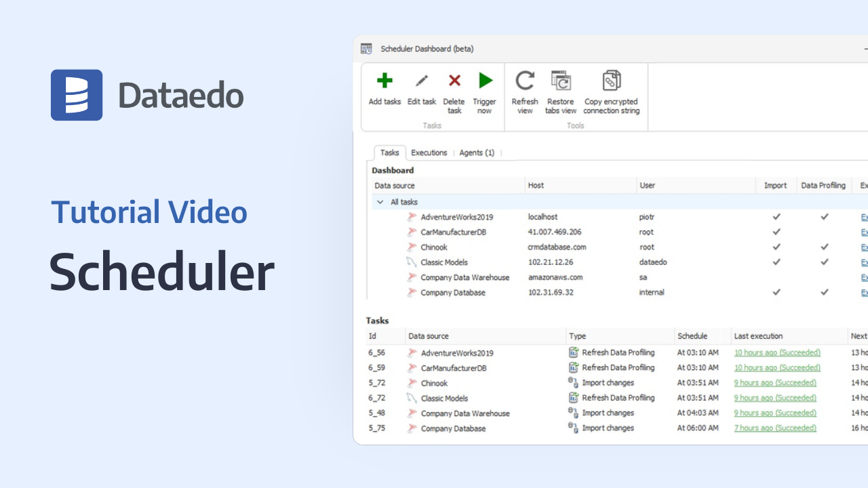Click Import changes icon for task 5_48
This screenshot has height=488, width=868.
tap(574, 413)
